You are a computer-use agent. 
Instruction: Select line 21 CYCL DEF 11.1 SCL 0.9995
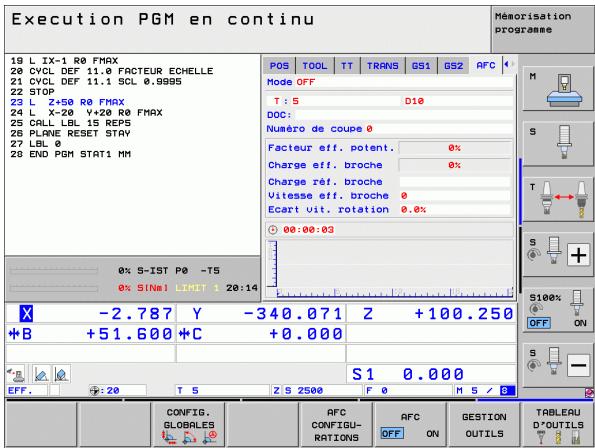[x=96, y=81]
